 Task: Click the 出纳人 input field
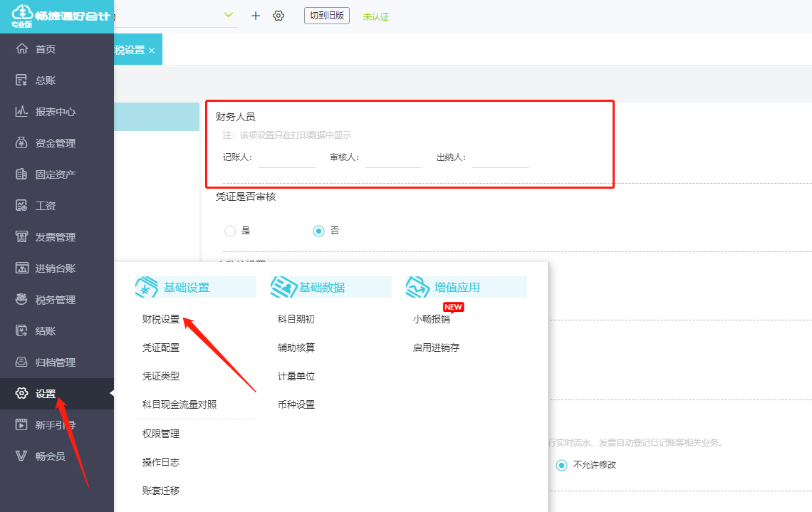[x=501, y=158]
